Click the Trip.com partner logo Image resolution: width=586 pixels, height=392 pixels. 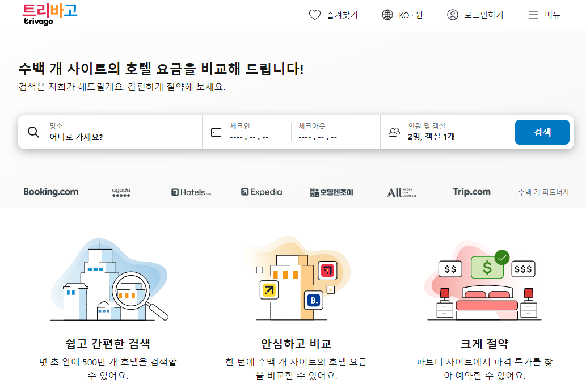point(471,192)
